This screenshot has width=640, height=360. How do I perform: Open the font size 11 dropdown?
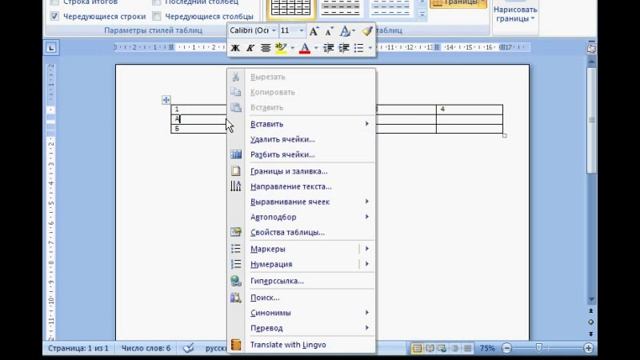click(x=302, y=31)
